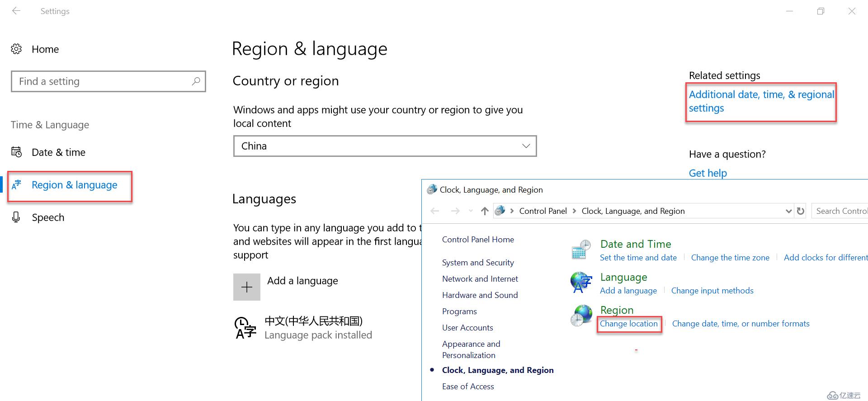The height and width of the screenshot is (401, 868).
Task: Click Control Panel Home link
Action: [478, 240]
